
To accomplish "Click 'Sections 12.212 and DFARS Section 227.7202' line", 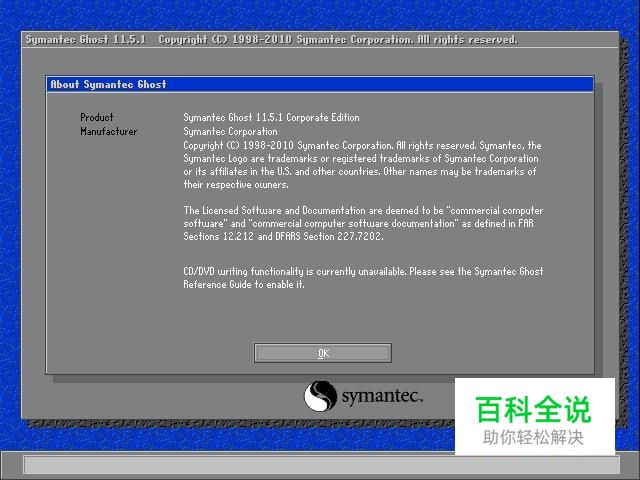I will (283, 236).
